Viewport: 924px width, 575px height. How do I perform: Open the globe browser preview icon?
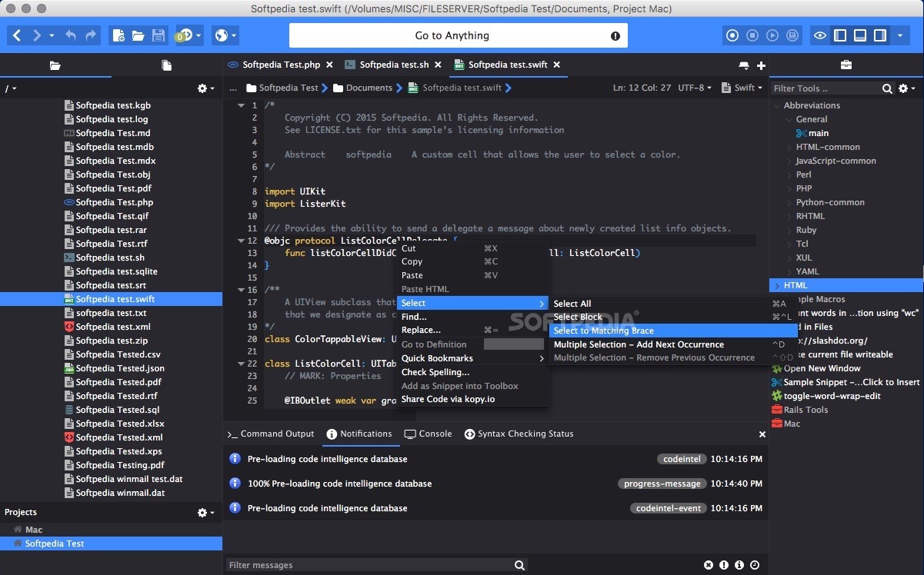click(221, 35)
